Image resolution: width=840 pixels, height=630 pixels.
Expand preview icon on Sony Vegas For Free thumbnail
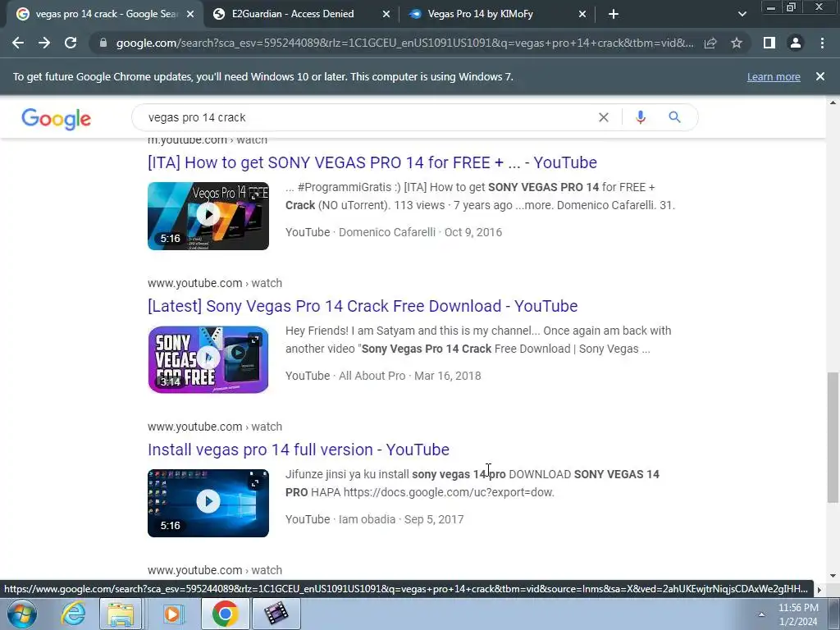click(256, 339)
